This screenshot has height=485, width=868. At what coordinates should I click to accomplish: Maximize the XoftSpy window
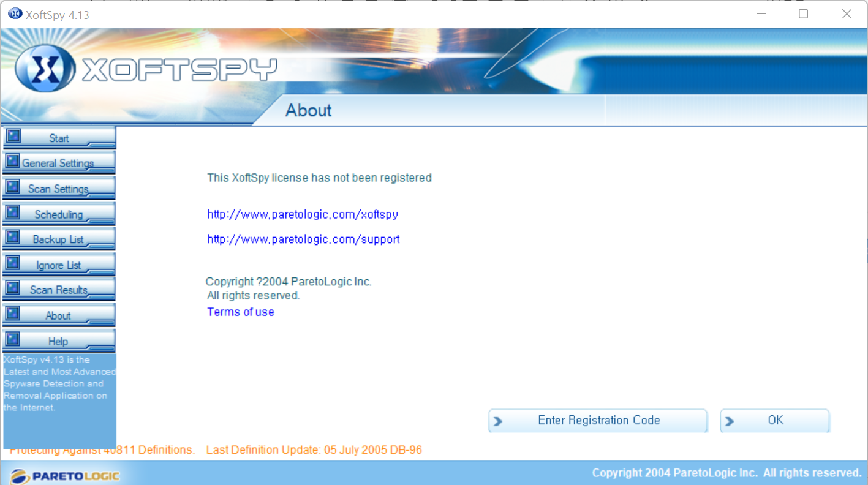pyautogui.click(x=804, y=13)
